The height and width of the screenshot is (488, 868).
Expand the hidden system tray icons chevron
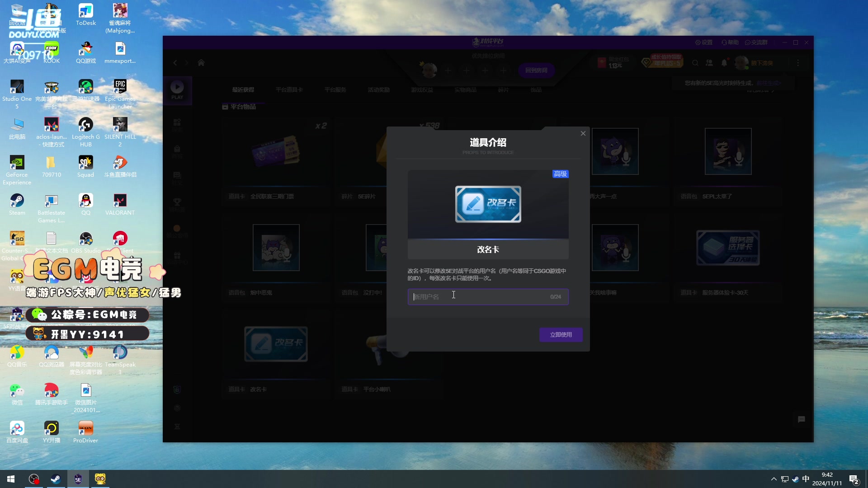(x=774, y=479)
